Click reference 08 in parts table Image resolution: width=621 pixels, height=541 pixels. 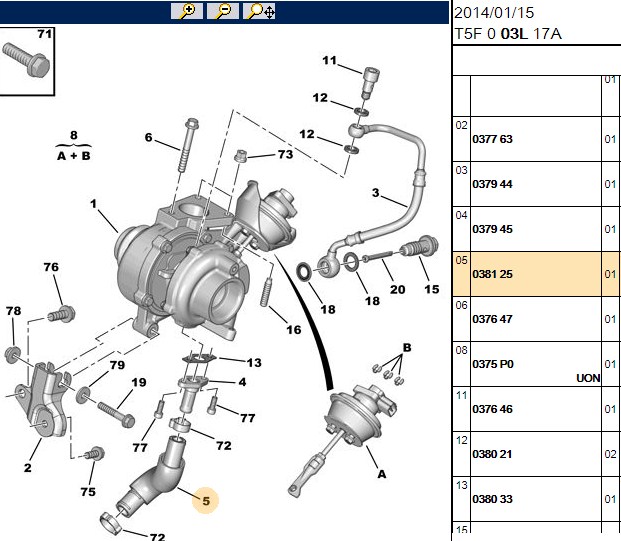tap(461, 350)
